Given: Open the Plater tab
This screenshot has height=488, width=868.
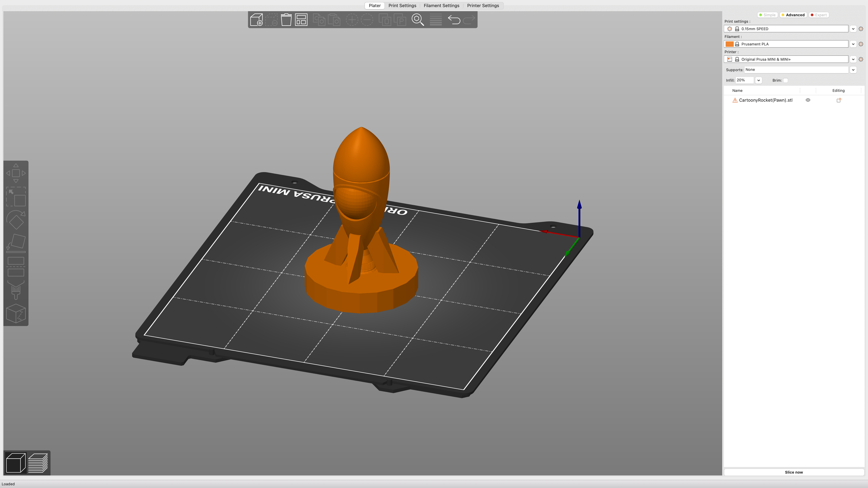Looking at the screenshot, I should tap(375, 5).
